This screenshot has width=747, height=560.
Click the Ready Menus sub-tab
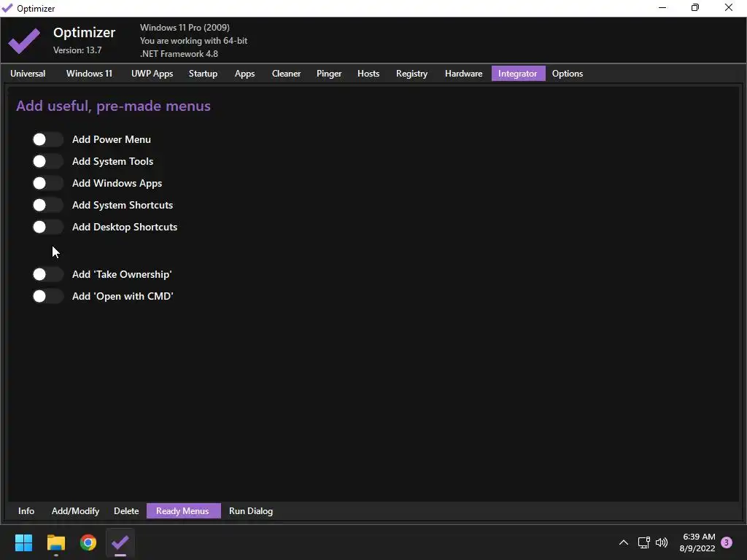183,511
